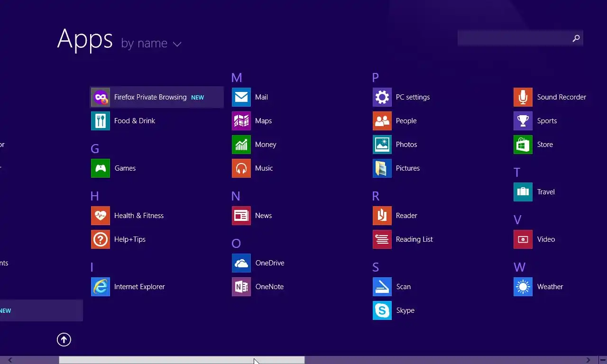
Task: Click the 'Skype' app label
Action: point(405,310)
